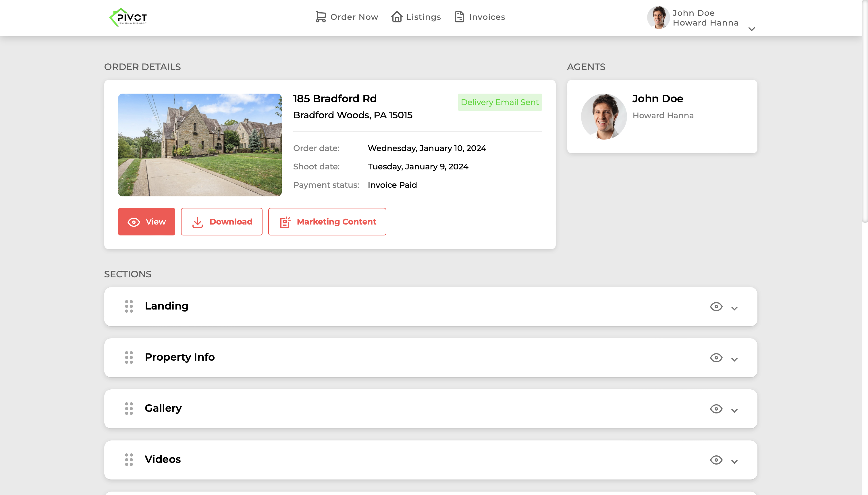Go to the Invoices menu item
Image resolution: width=868 pixels, height=495 pixels.
487,17
